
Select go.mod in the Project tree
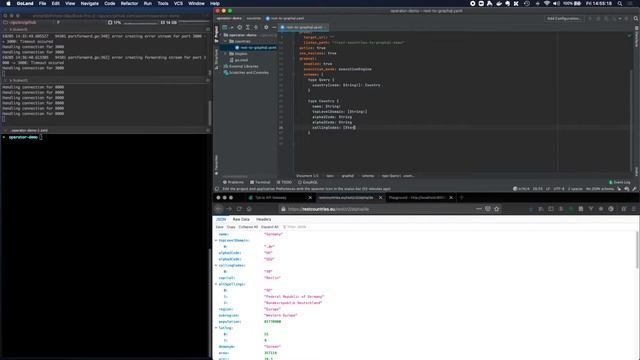(241, 60)
